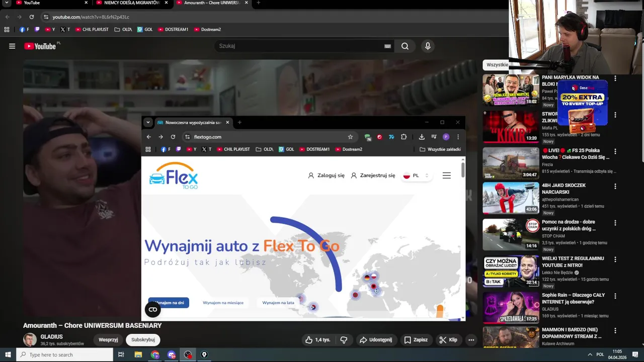Open options for PANI MARYLKA WIDOK NA video
This screenshot has height=362, width=644.
[x=615, y=78]
